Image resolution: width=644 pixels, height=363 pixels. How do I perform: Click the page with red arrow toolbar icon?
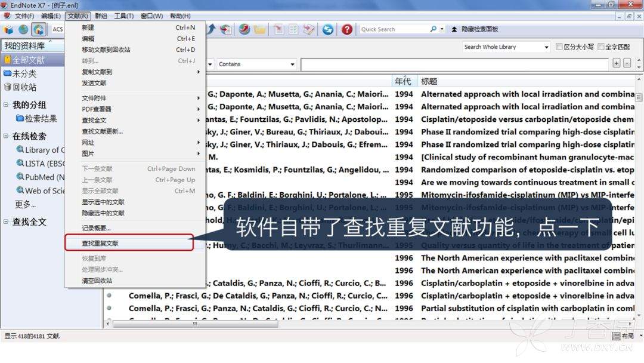point(278,29)
